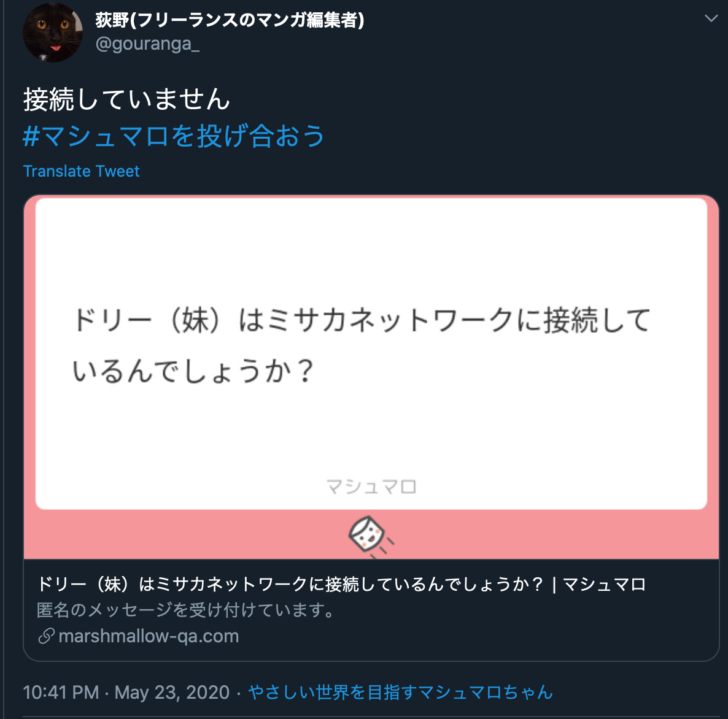Image resolution: width=728 pixels, height=719 pixels.
Task: Click いるんでしょうか？ line in the card image
Action: (193, 371)
